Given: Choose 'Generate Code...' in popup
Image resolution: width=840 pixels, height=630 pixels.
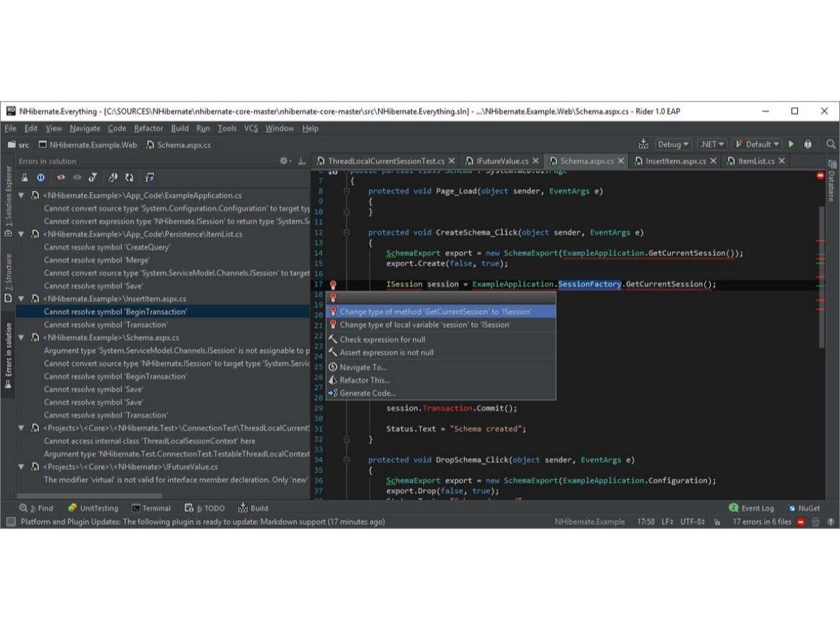Looking at the screenshot, I should point(441,393).
